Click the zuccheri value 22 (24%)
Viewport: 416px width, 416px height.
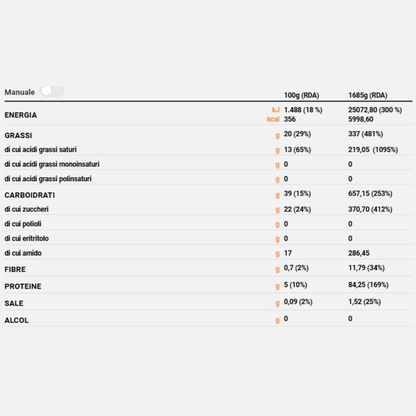[x=297, y=209]
